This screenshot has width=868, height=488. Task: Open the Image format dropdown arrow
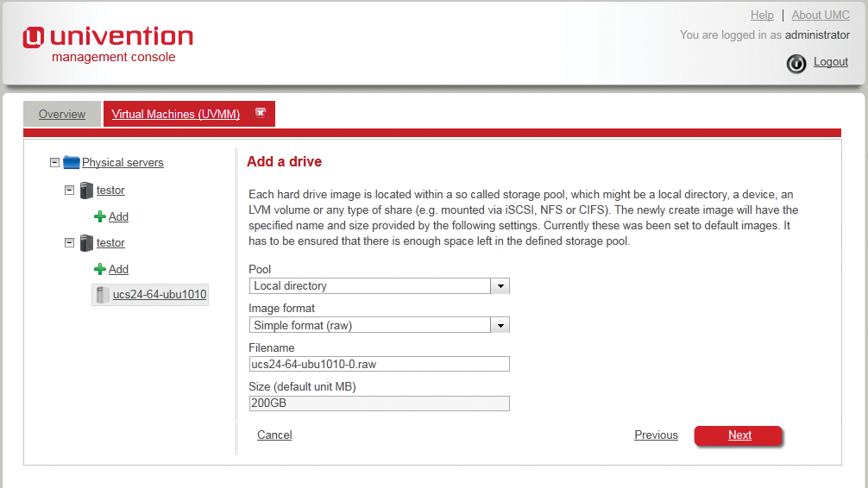pyautogui.click(x=500, y=325)
